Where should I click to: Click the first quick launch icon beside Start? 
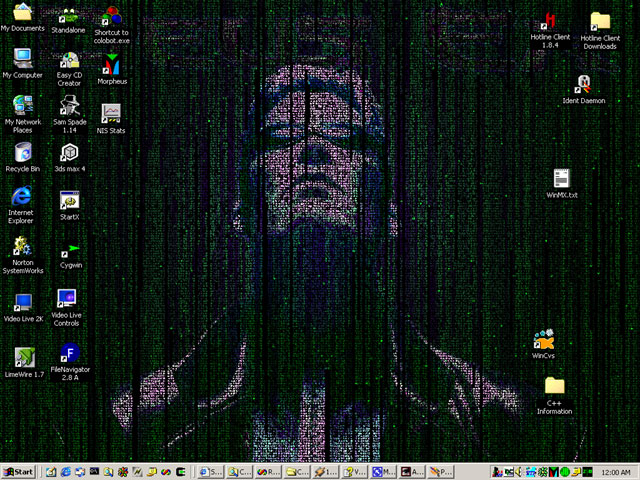[51, 472]
